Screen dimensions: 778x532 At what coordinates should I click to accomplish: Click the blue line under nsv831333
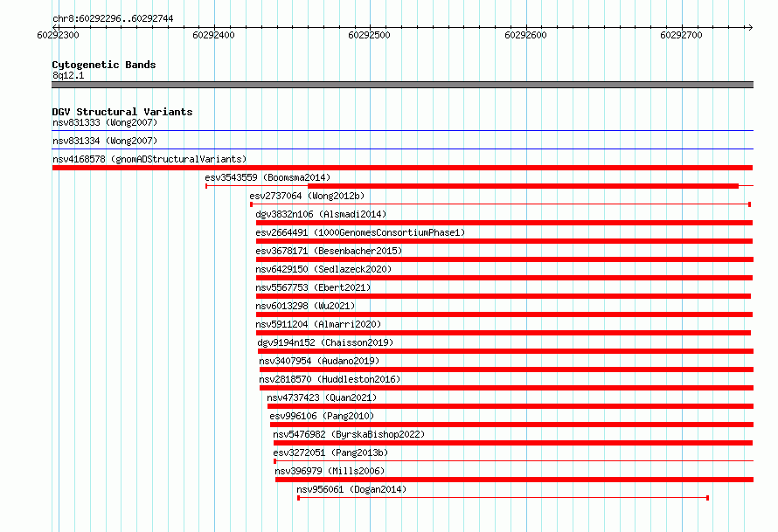pyautogui.click(x=402, y=131)
